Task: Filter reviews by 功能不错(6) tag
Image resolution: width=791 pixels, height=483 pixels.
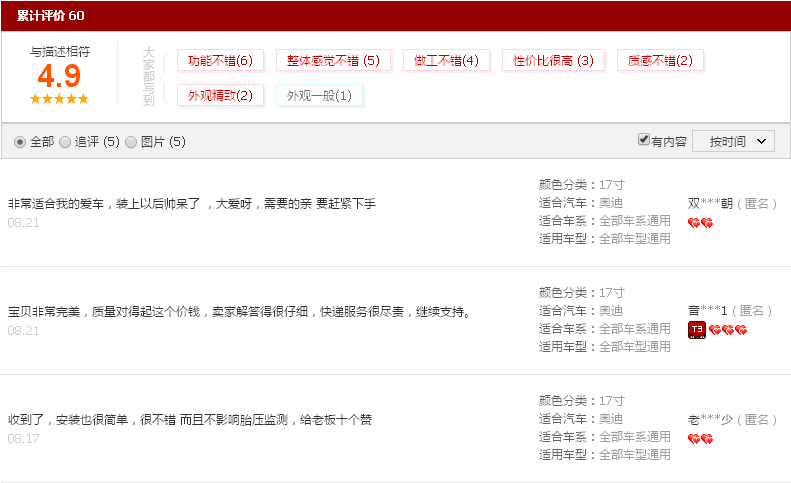Action: click(x=220, y=61)
